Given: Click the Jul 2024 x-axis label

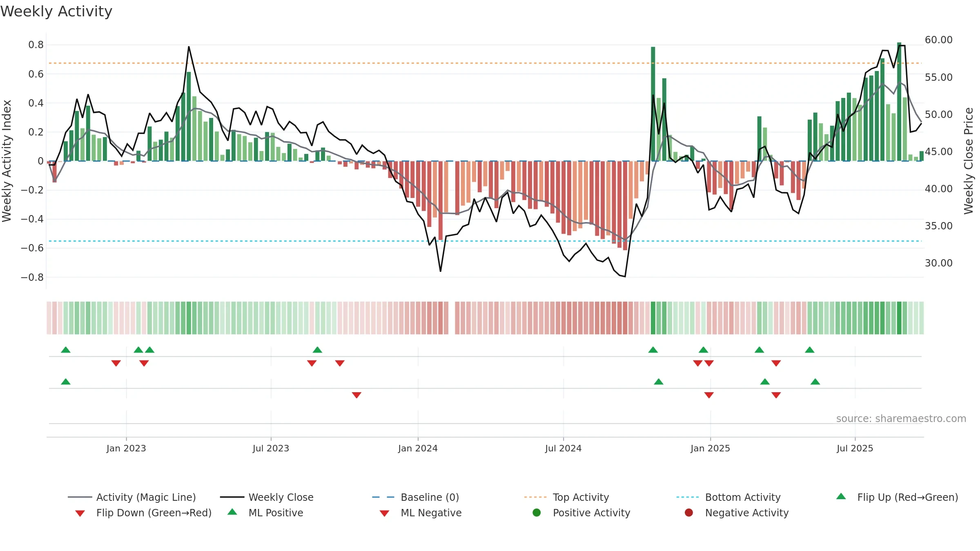Looking at the screenshot, I should [563, 448].
